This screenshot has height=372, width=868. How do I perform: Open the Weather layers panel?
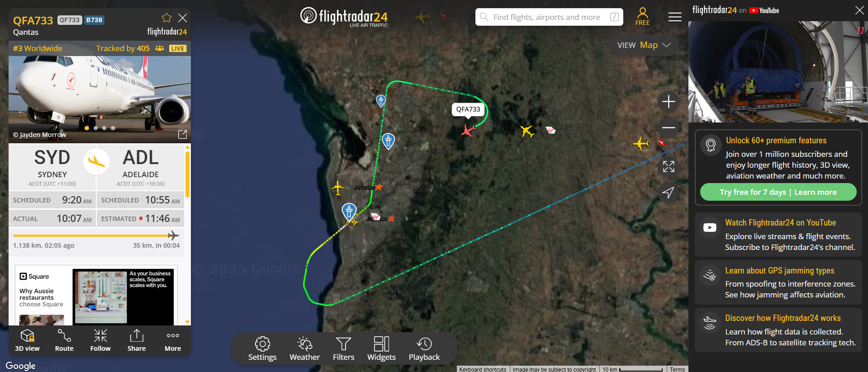coord(304,348)
